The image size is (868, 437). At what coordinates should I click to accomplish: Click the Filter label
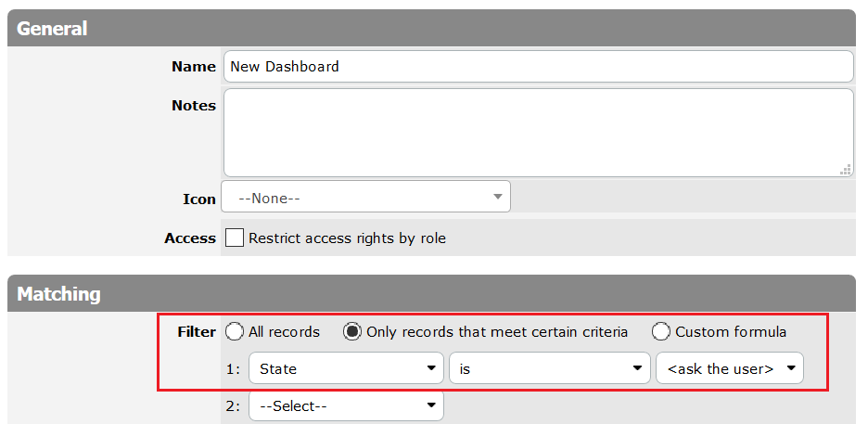pyautogui.click(x=197, y=332)
